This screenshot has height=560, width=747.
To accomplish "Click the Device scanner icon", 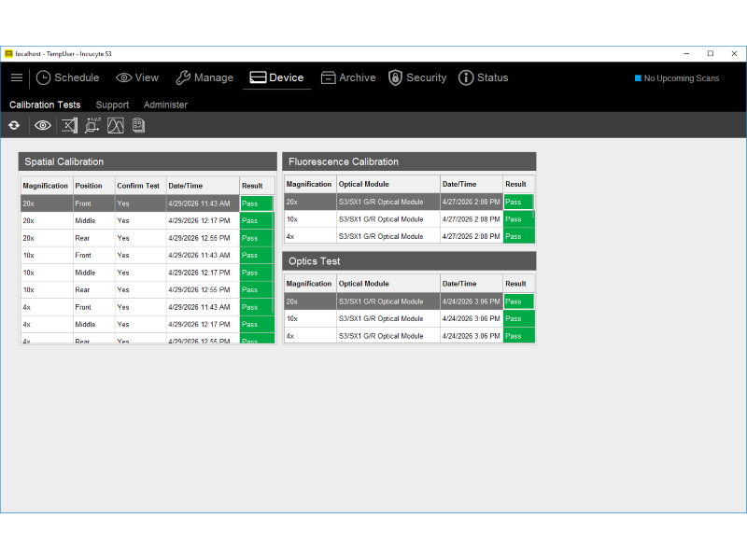I will 258,77.
